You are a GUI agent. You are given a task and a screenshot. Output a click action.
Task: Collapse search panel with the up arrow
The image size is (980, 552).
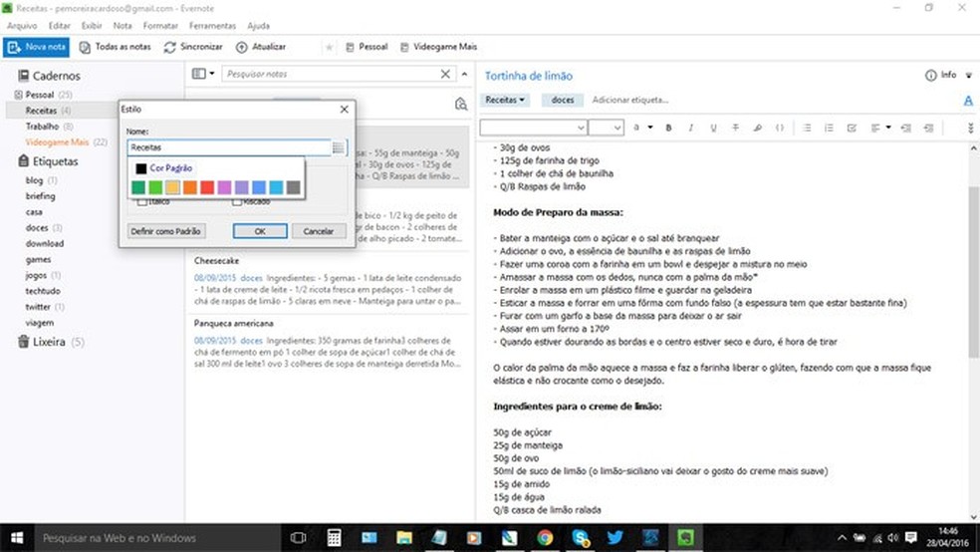click(x=464, y=74)
